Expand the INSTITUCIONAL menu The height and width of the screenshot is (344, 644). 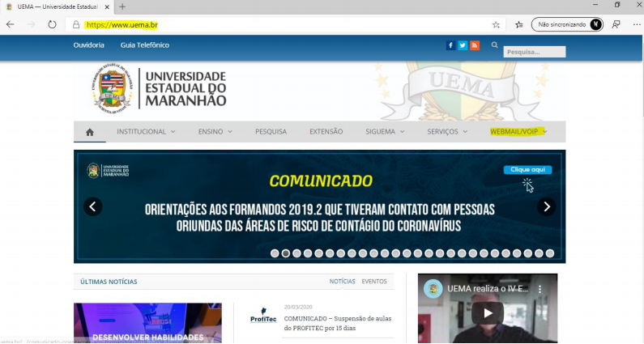click(x=146, y=132)
